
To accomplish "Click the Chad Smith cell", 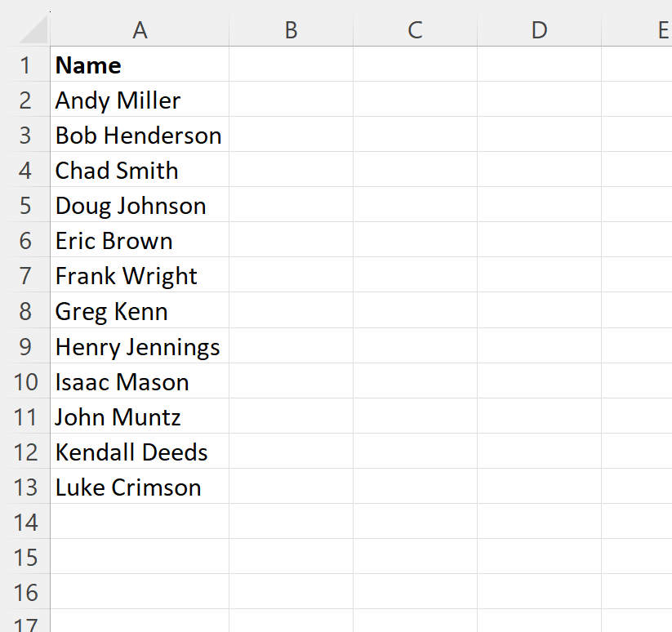I will 140,171.
